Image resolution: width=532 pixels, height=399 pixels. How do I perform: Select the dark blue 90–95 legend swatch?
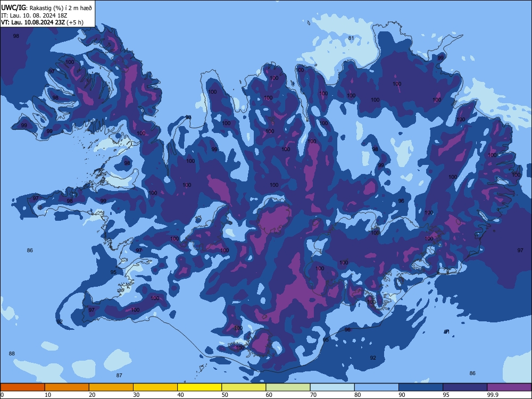[421, 387]
